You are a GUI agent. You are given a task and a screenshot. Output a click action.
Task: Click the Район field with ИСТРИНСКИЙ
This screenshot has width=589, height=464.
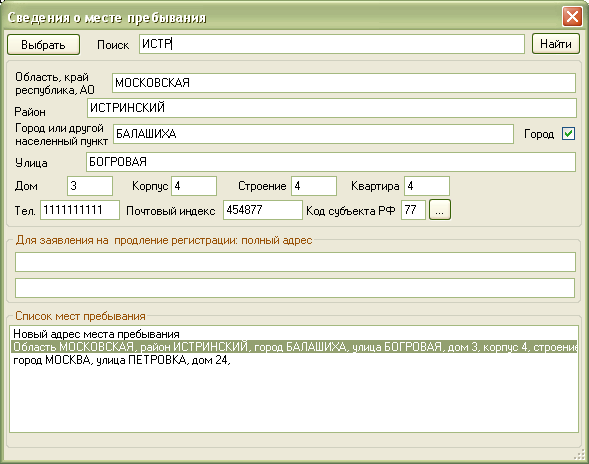332,108
